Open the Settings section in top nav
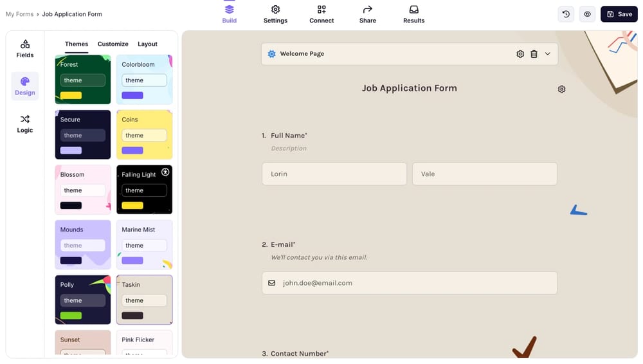This screenshot has width=643, height=364. tap(275, 14)
